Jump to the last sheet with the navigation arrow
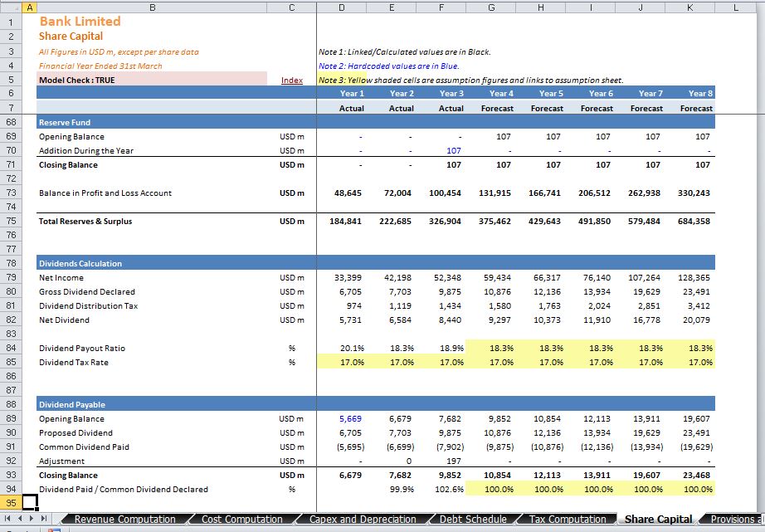This screenshot has height=532, width=765. coord(43,519)
